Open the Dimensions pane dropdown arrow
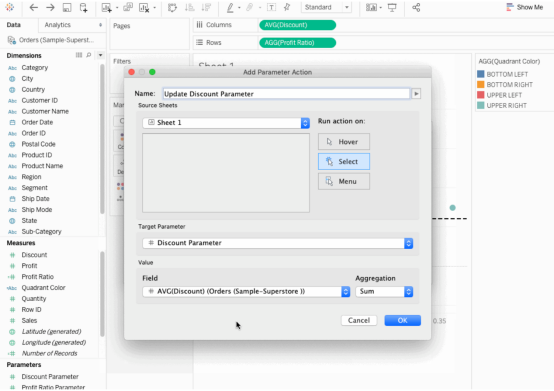The height and width of the screenshot is (391, 554). 100,55
